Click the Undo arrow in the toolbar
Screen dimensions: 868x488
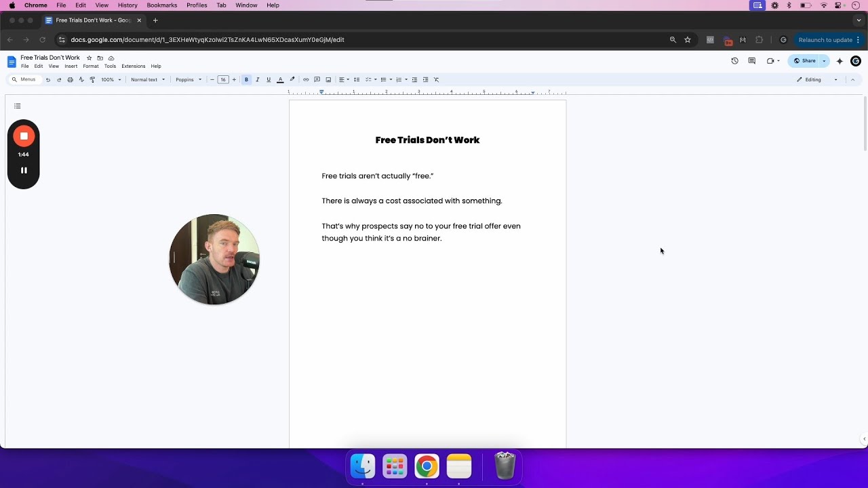point(47,80)
